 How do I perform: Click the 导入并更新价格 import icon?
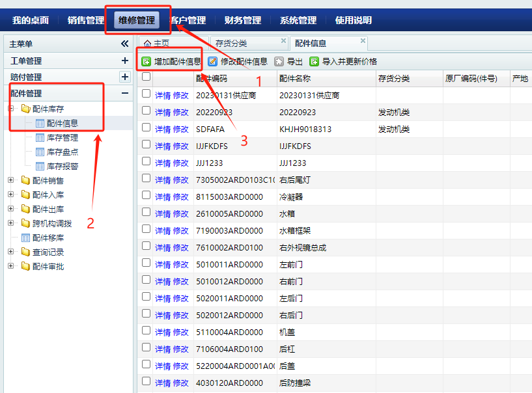pyautogui.click(x=315, y=62)
